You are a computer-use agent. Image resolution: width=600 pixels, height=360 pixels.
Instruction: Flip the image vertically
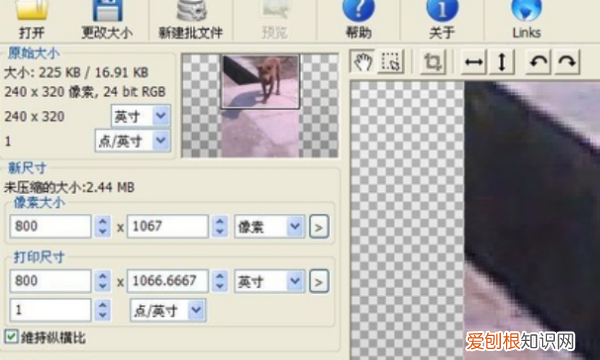point(502,62)
